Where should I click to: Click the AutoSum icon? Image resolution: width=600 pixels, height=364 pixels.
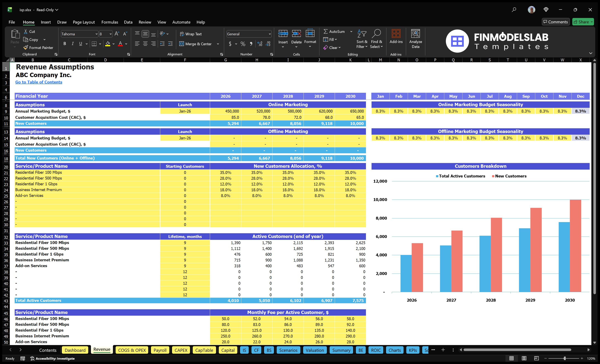click(x=326, y=31)
